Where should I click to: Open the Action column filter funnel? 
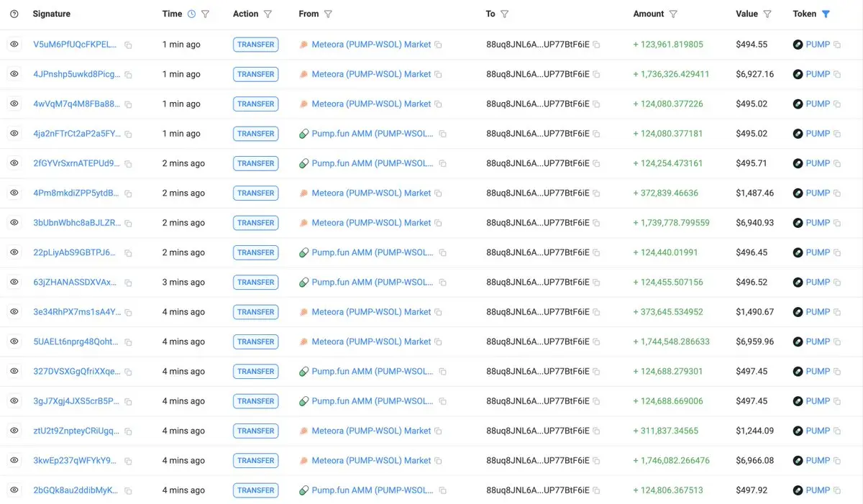pos(268,14)
